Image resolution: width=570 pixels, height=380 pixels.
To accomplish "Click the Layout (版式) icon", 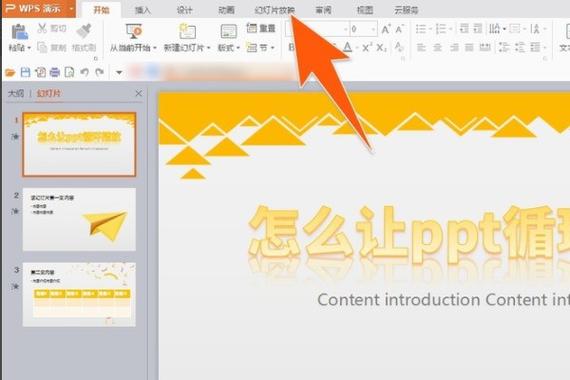I will [229, 32].
